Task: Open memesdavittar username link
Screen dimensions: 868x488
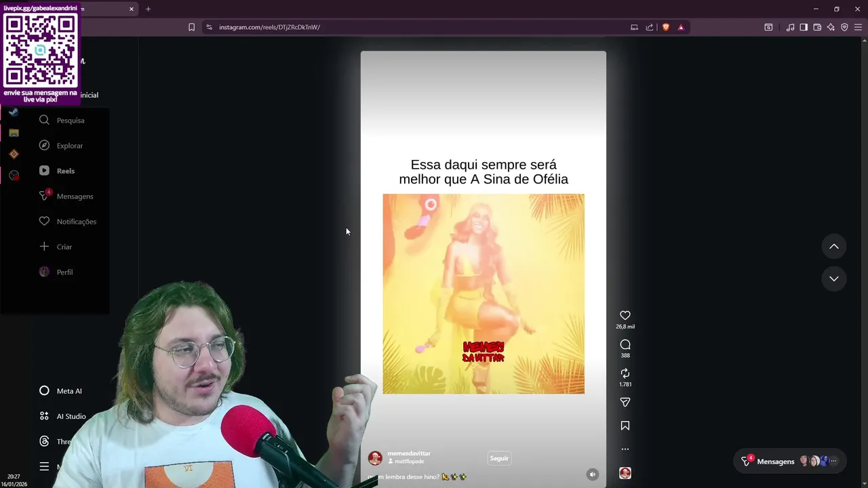Action: click(x=409, y=453)
